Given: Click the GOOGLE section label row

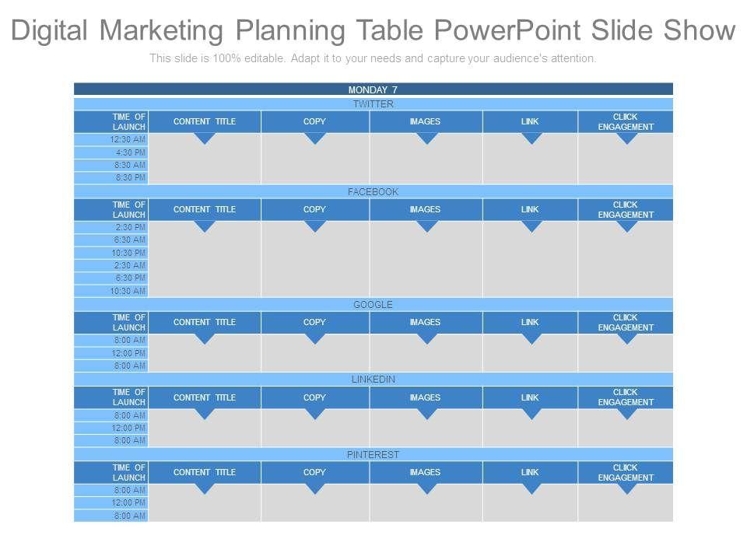Looking at the screenshot, I should [x=373, y=305].
